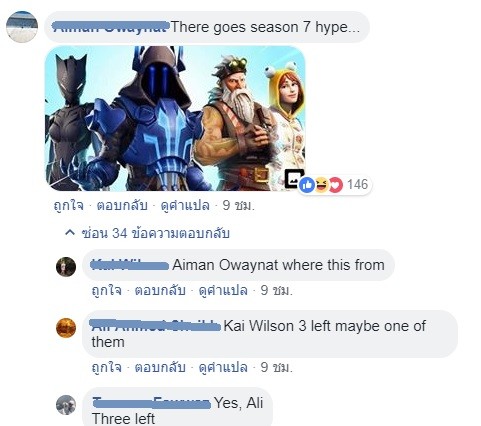Click ดูคำแปล under '3 left maybe' reply
This screenshot has height=426, width=481.
223,367
